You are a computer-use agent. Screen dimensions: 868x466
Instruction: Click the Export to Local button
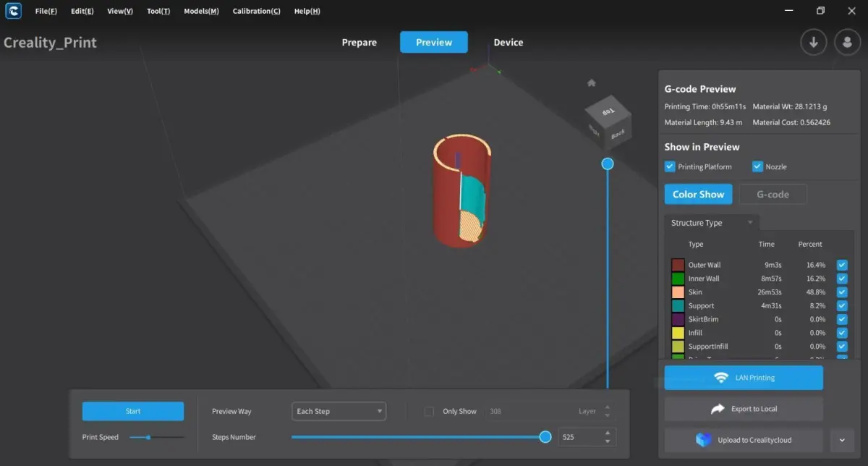[x=744, y=409]
